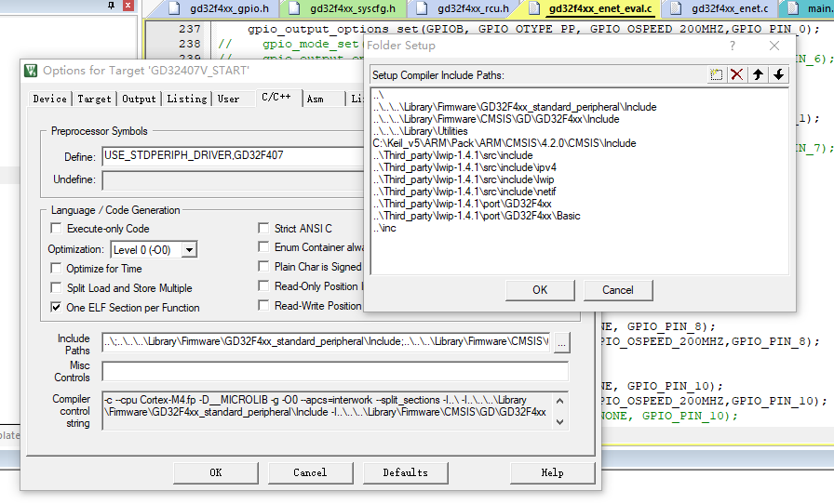
Task: Switch to the Device tab
Action: 50,99
